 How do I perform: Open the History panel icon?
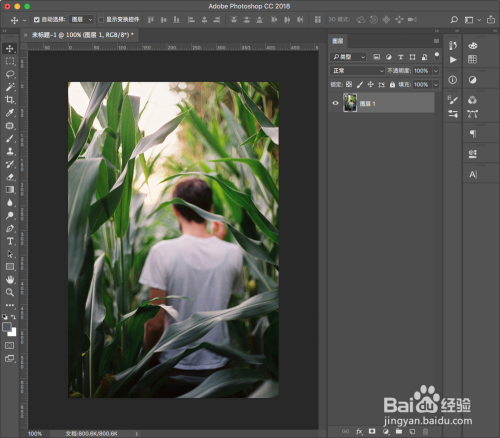click(453, 45)
